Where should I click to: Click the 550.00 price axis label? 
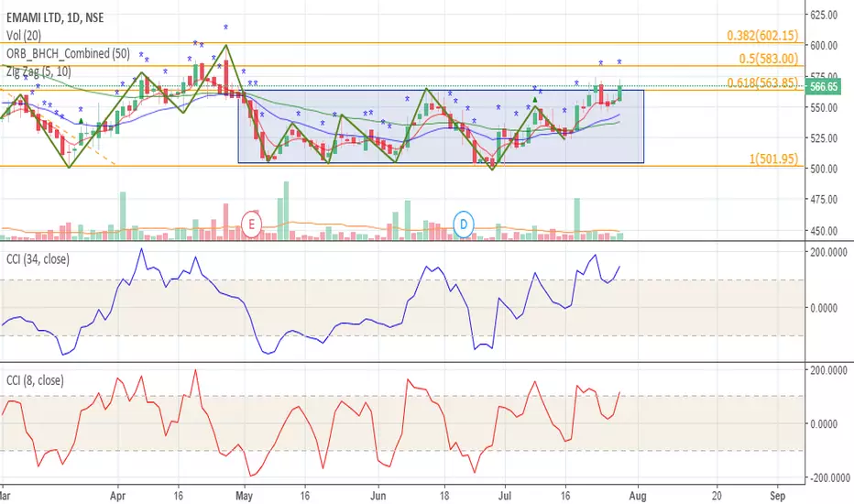coord(824,107)
